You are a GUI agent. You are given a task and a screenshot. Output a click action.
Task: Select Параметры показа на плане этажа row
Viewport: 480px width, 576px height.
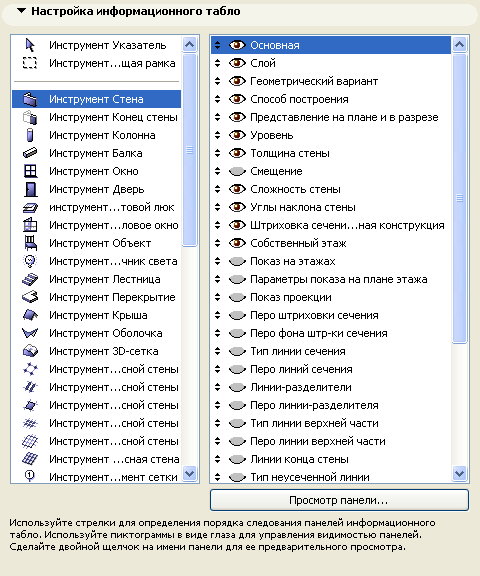pyautogui.click(x=331, y=279)
